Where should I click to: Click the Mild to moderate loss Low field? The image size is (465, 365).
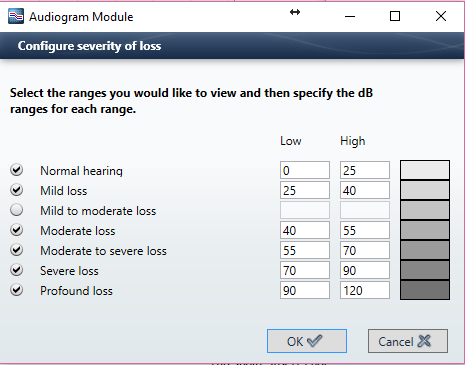point(305,210)
